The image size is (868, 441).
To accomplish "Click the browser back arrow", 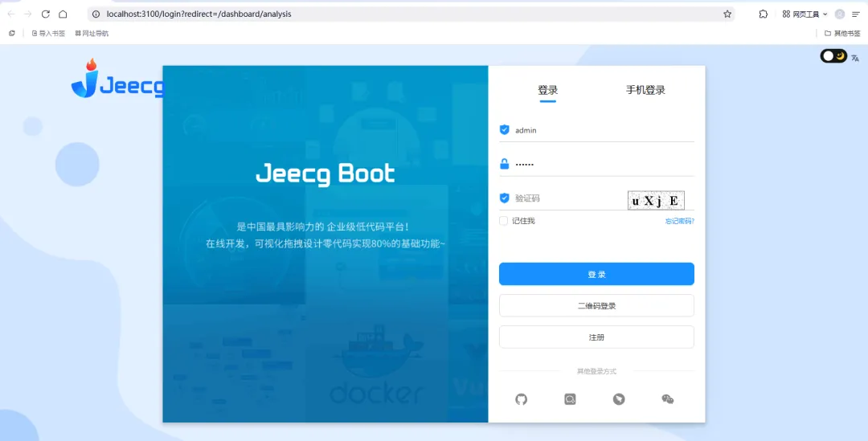I will 11,14.
